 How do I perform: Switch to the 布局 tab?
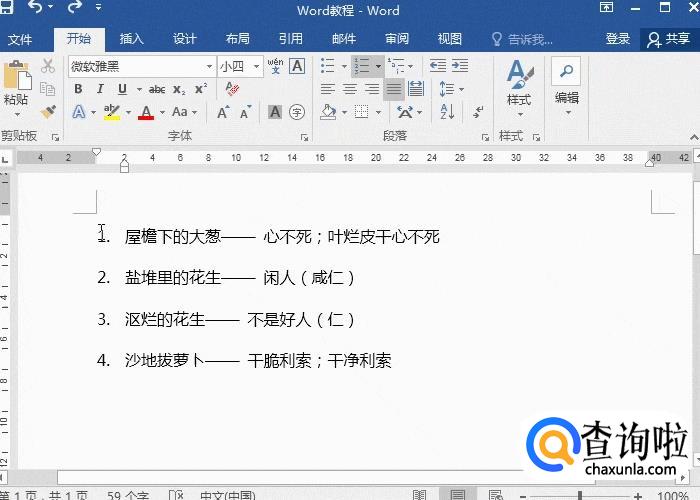pos(238,39)
